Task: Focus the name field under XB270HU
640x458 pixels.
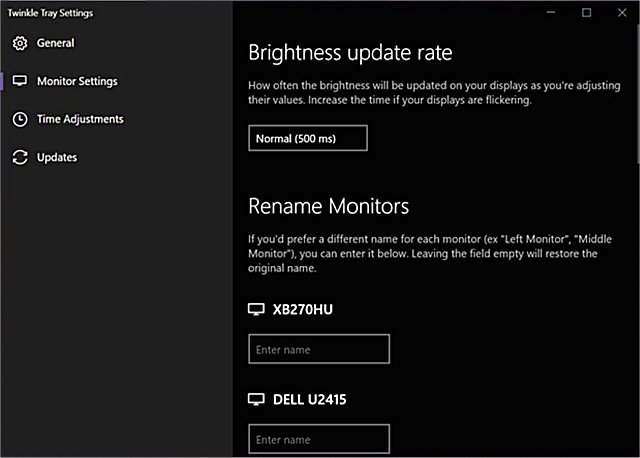Action: tap(319, 349)
